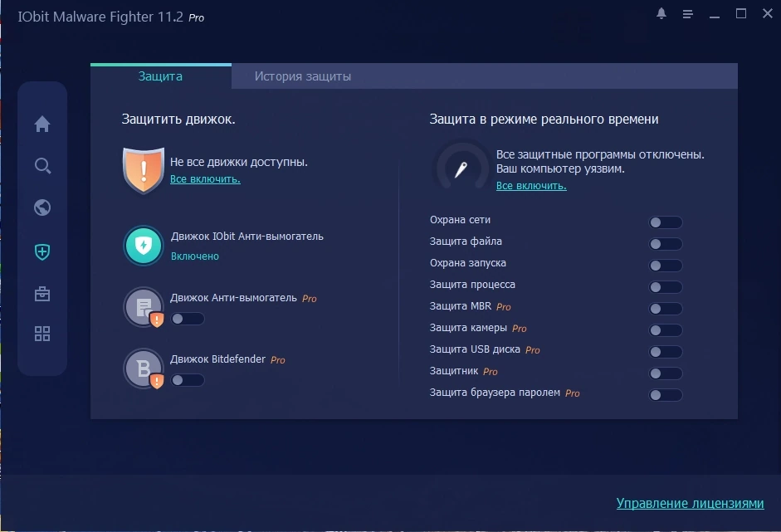Enable Защита процесса switch
Viewport: 781px width, 532px height.
coord(666,287)
